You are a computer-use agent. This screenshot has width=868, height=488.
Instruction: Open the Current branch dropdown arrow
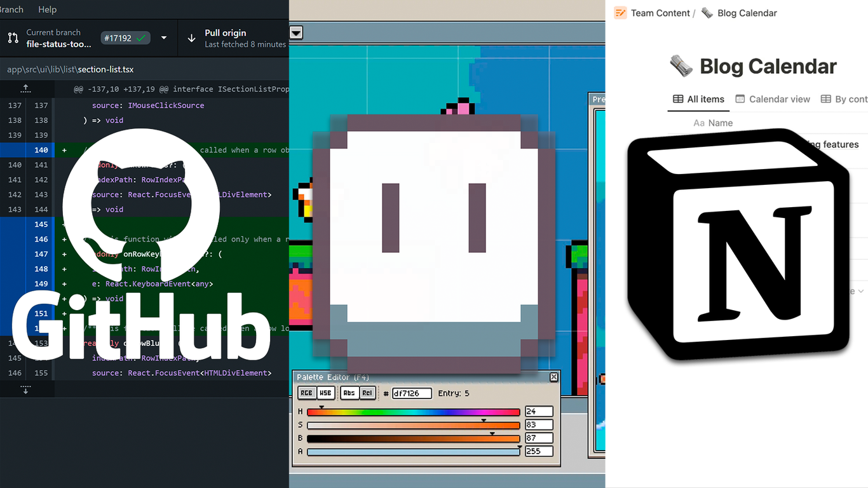coord(164,38)
